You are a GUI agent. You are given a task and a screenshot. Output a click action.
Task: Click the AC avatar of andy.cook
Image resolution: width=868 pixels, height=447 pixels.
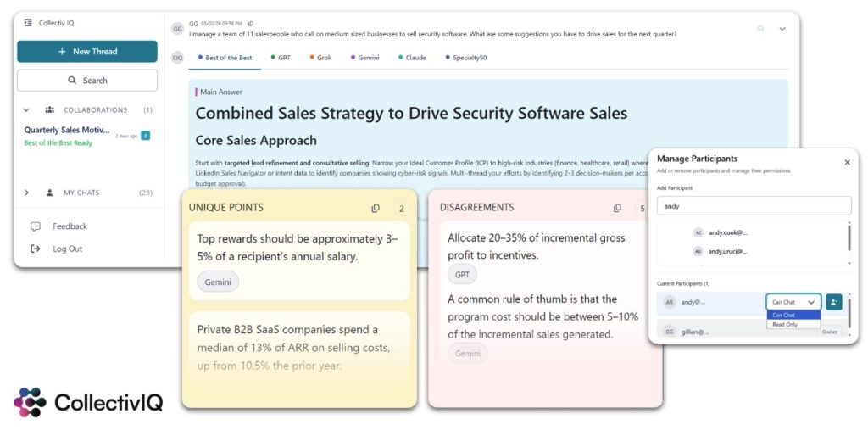(698, 232)
